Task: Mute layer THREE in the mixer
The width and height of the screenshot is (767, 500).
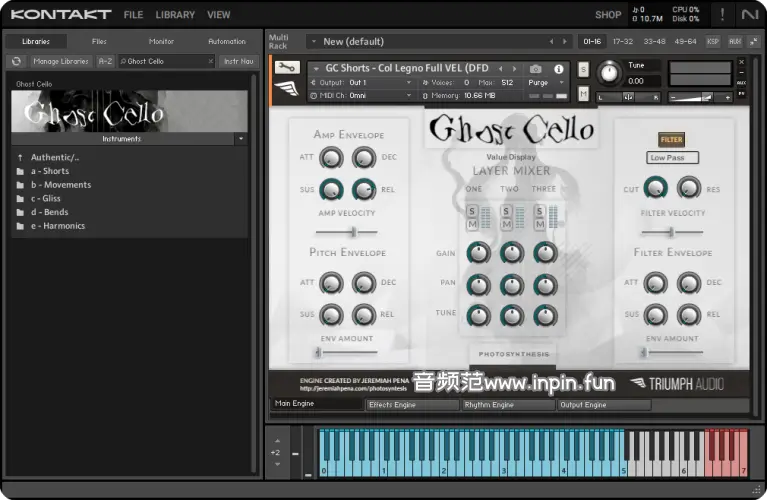Action: (x=539, y=224)
